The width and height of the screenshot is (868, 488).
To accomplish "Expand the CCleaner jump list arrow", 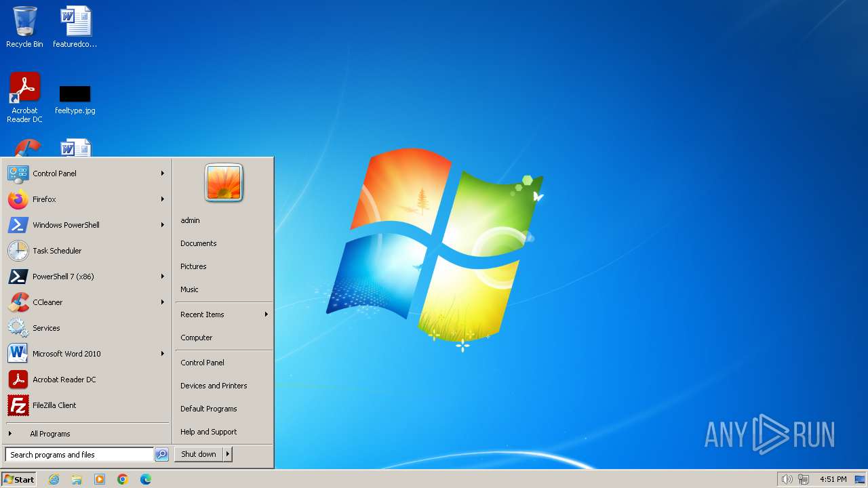I will click(163, 302).
